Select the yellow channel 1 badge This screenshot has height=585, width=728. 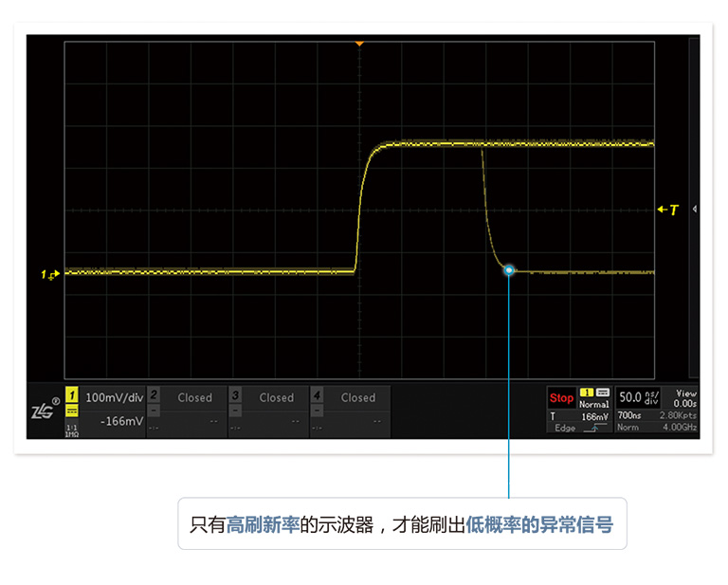coord(72,396)
